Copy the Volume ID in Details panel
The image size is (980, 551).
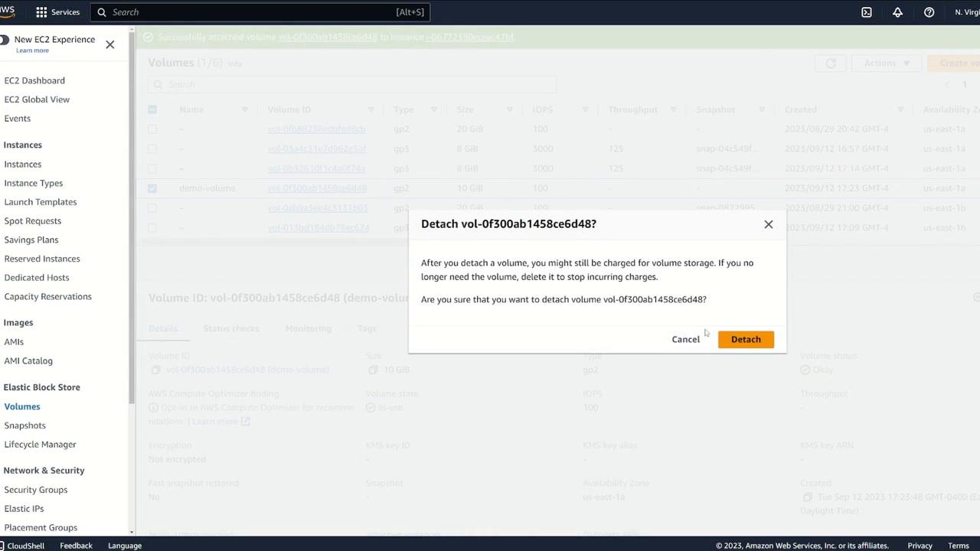(155, 370)
